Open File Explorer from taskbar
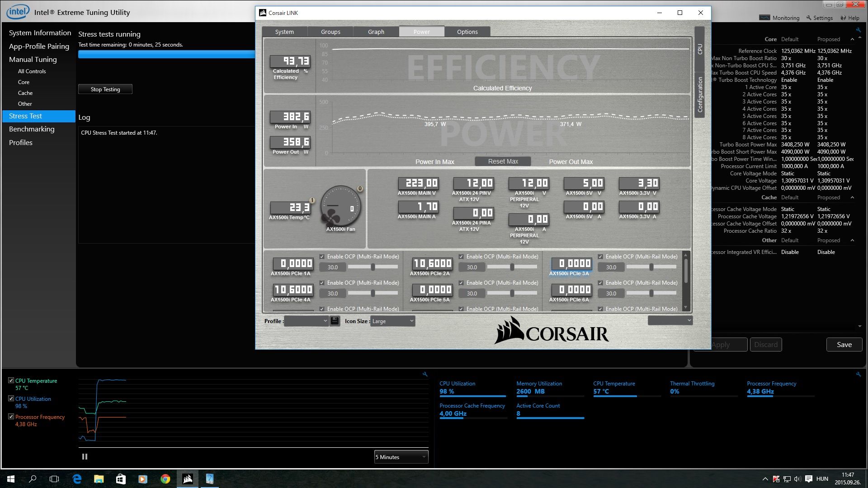 99,479
